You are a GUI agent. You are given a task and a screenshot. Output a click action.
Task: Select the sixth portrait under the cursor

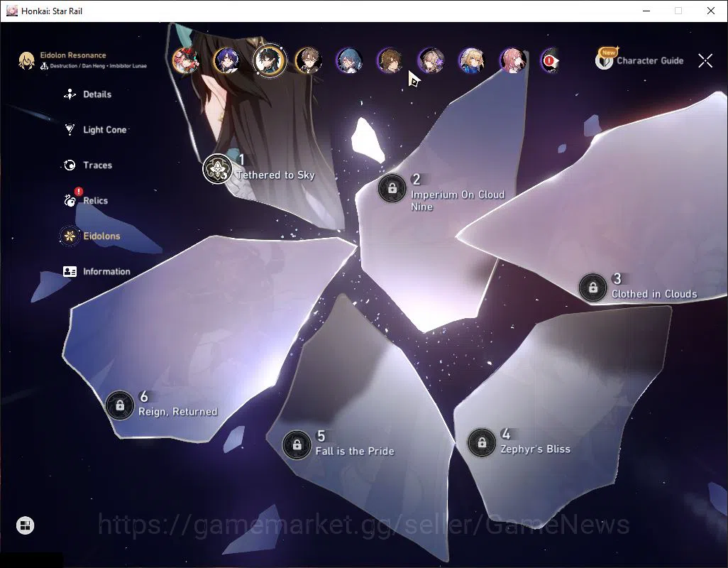(390, 60)
